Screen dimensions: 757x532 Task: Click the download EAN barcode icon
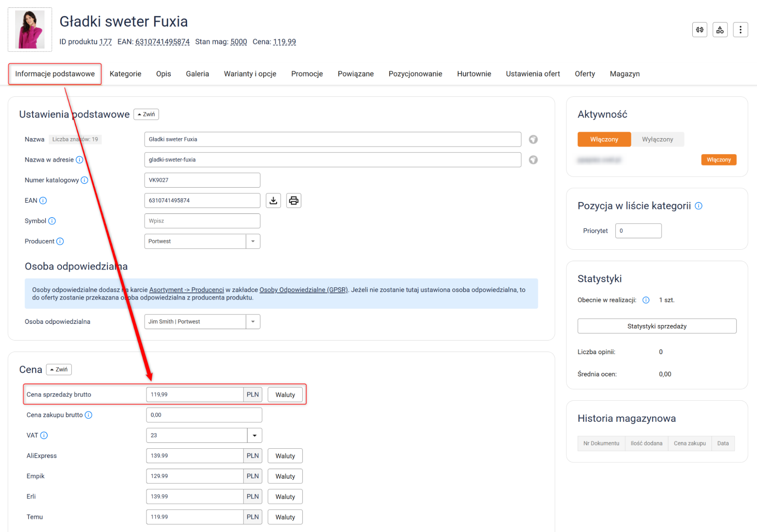click(x=273, y=201)
